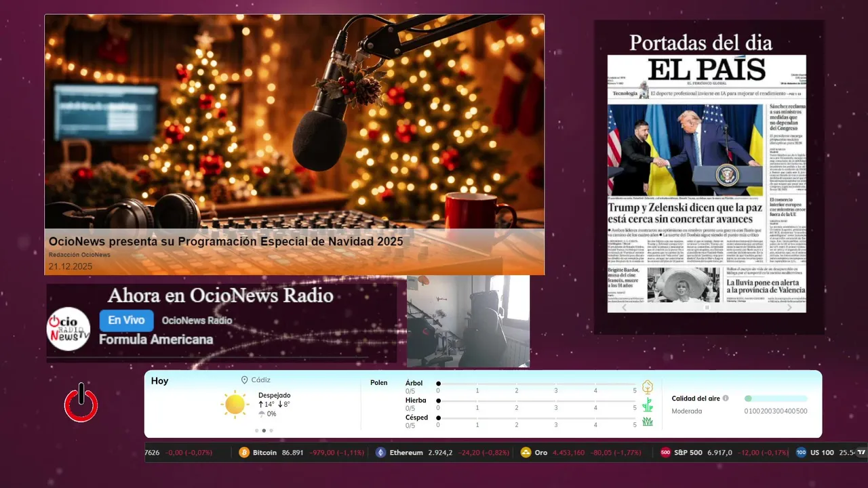This screenshot has width=868, height=488.
Task: Click the orange Bitcoin coin icon
Action: point(244,453)
